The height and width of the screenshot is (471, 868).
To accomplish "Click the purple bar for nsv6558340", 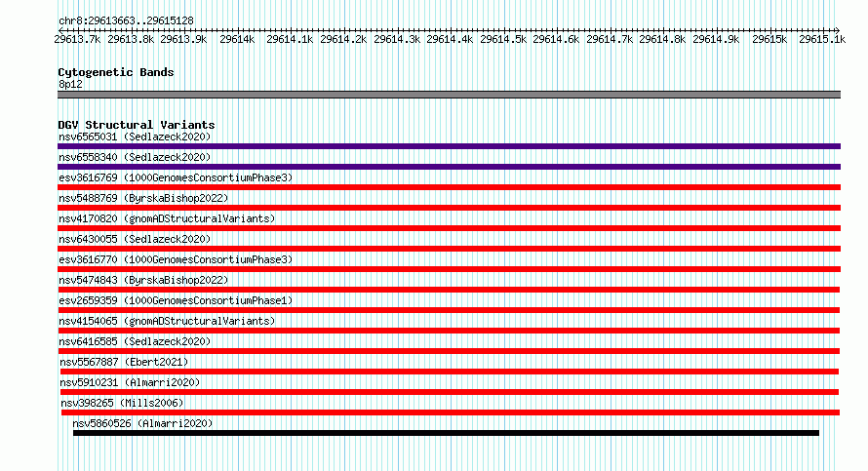I will click(x=449, y=167).
